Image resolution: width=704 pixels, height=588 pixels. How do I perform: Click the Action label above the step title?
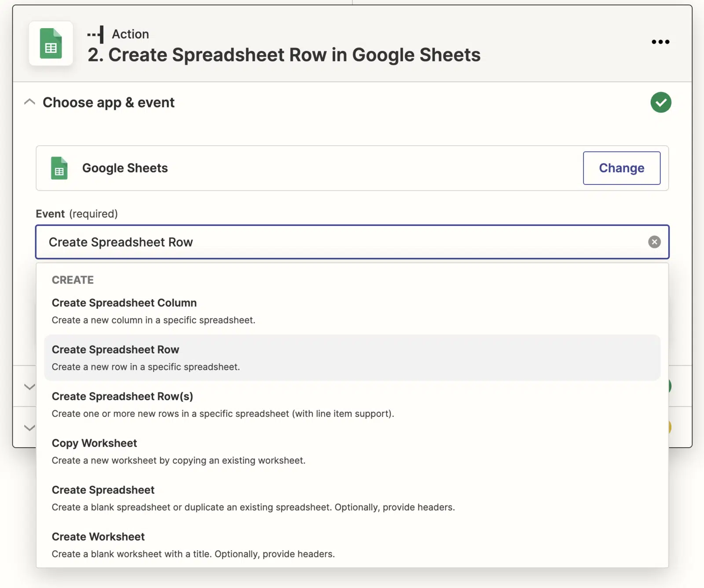(130, 34)
